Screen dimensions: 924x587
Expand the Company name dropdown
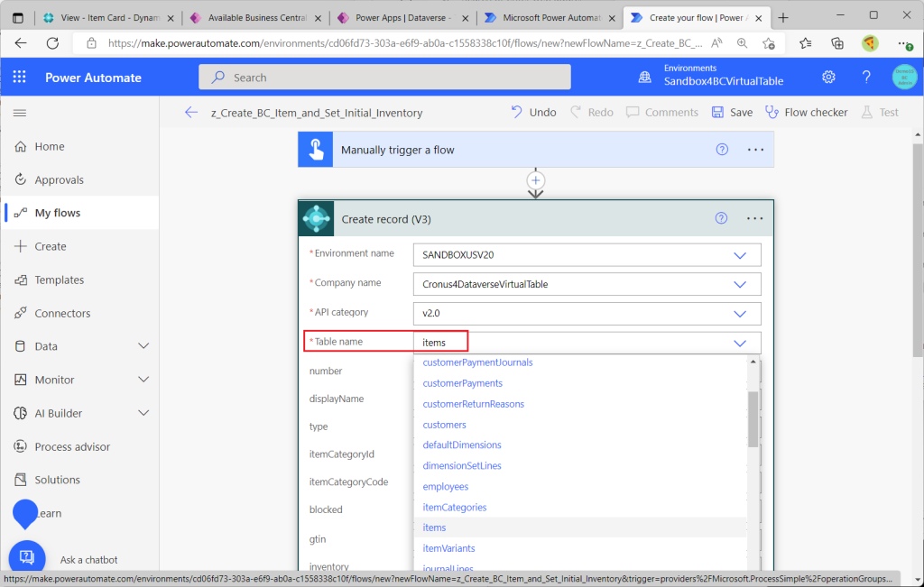(x=740, y=284)
